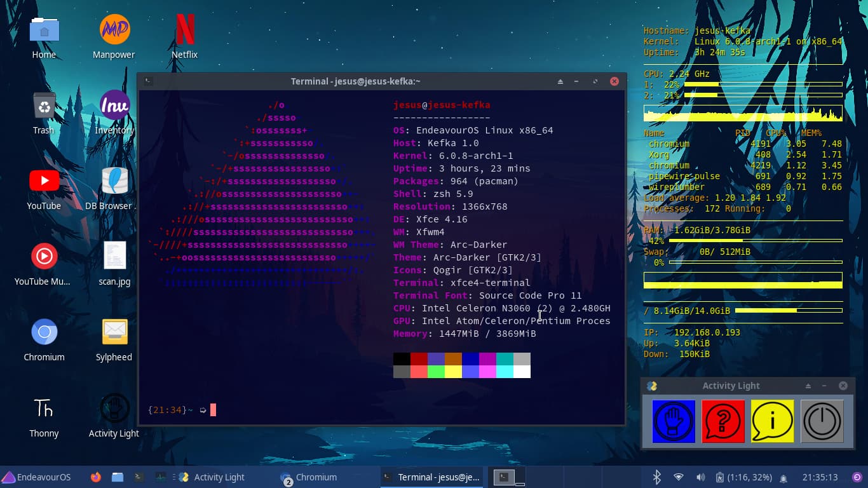
Task: Launch the Manpower desktop shortcut
Action: click(114, 37)
